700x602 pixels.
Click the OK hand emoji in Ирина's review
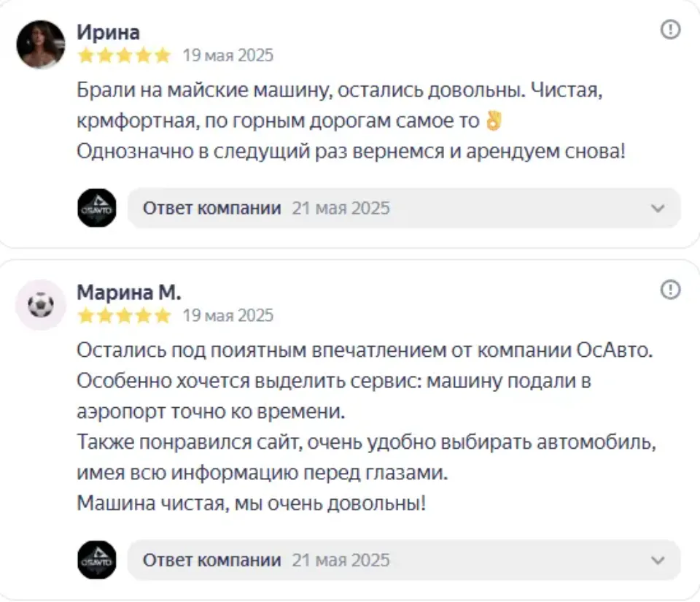tap(494, 121)
